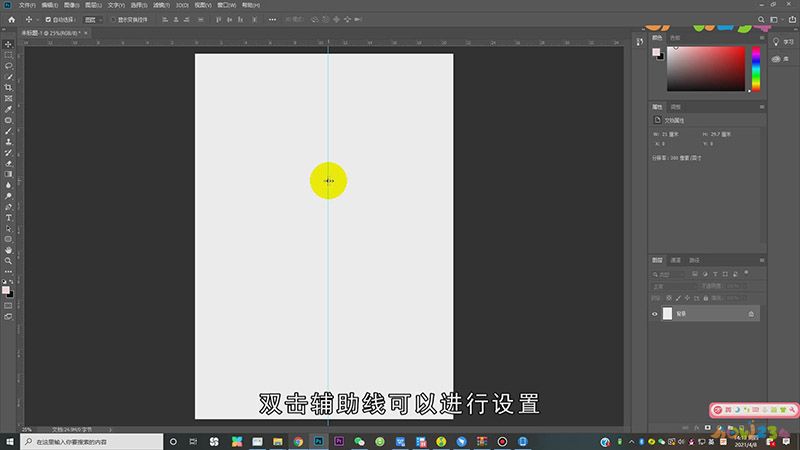The width and height of the screenshot is (800, 450).
Task: Select the Frame tool
Action: (8, 98)
